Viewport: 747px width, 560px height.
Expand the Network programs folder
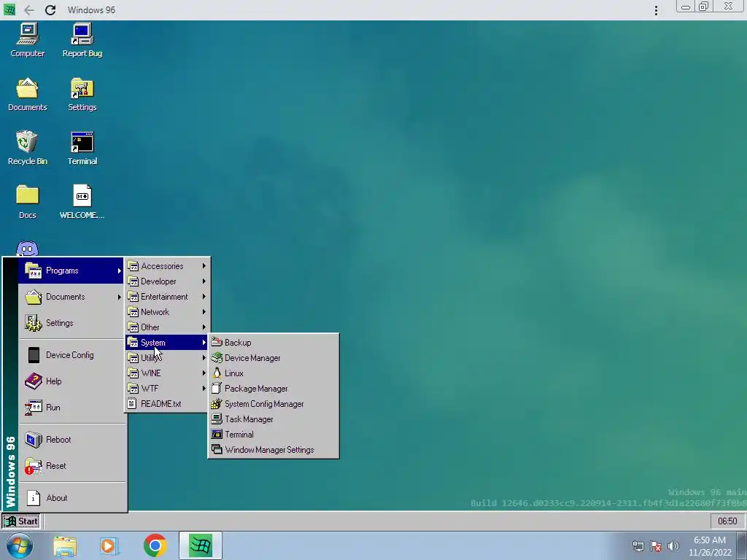167,312
